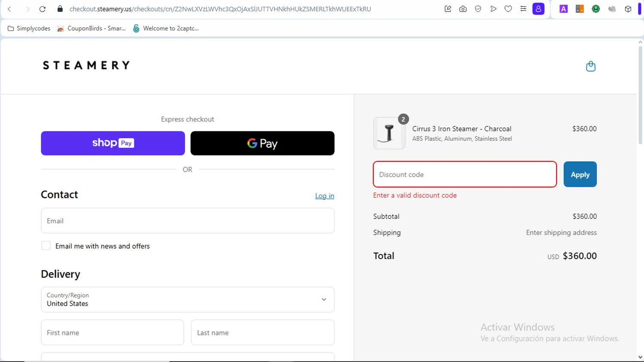This screenshot has width=644, height=362.
Task: Bookmark the page with the heart icon
Action: coord(508,9)
